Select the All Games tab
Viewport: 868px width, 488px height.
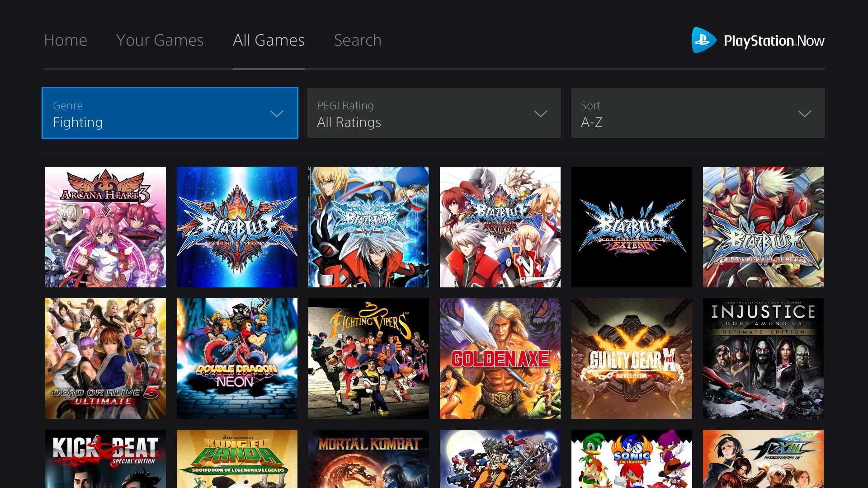(268, 40)
